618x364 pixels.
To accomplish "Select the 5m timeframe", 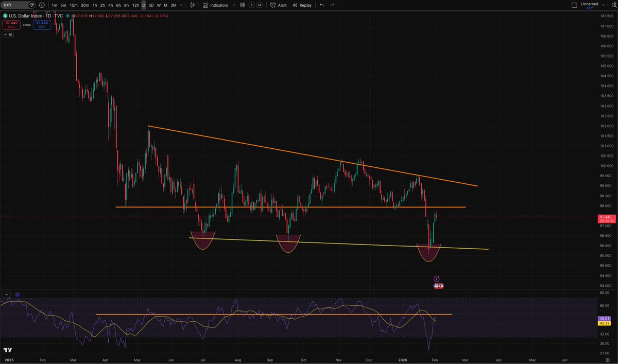I will (63, 5).
